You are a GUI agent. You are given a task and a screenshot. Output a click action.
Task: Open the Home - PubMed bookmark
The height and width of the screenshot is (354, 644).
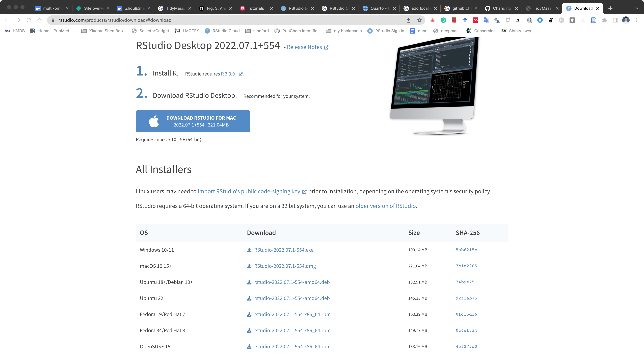point(53,31)
